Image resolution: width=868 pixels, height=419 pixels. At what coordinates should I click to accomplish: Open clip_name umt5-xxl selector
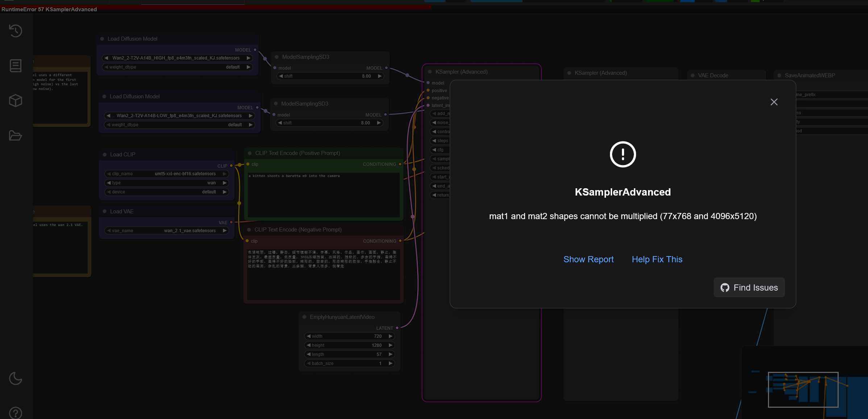coord(167,174)
